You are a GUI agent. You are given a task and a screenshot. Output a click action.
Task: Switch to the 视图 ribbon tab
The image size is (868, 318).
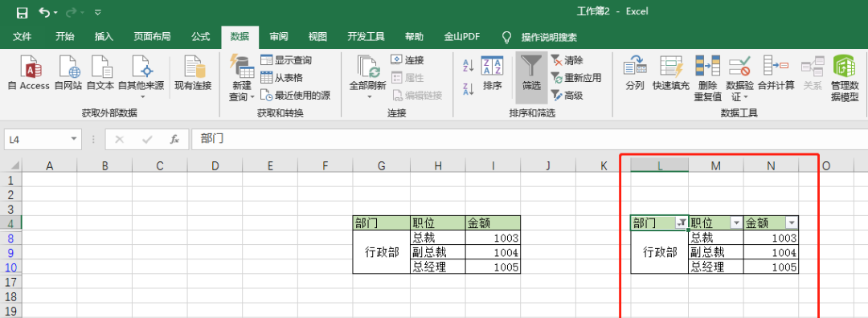point(317,37)
